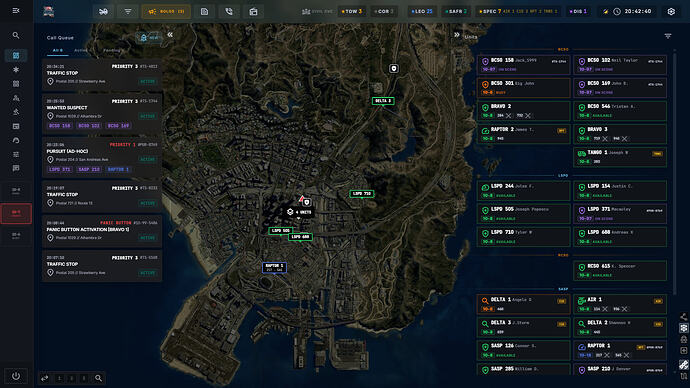Switch to the Pending tab in Call Queue
This screenshot has height=388, width=690.
click(x=111, y=51)
